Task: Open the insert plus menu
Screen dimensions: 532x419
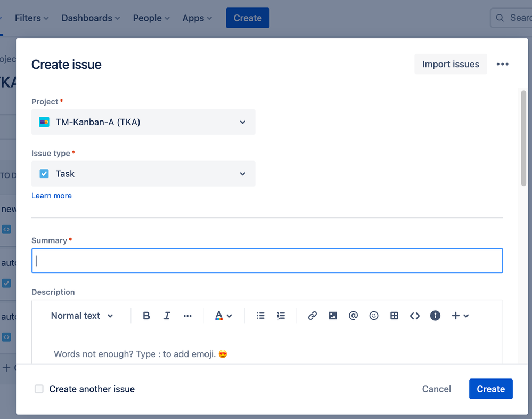Action: 460,316
